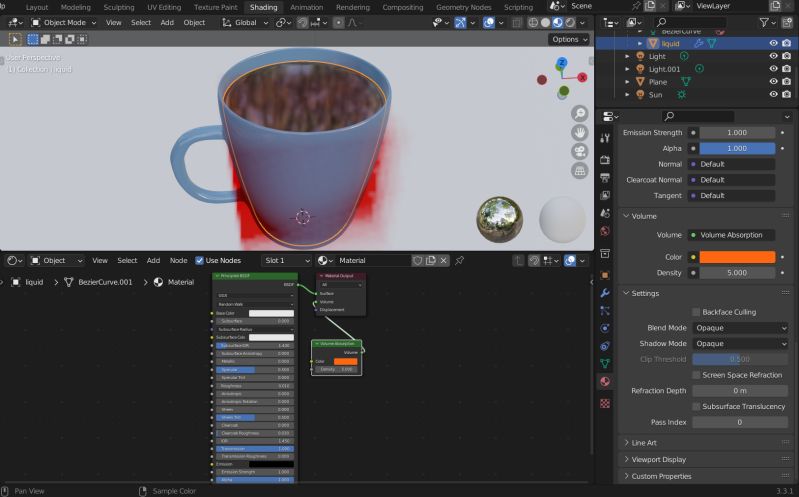Hide the Plane object in outliner
Viewport: 799px width, 497px height.
773,81
